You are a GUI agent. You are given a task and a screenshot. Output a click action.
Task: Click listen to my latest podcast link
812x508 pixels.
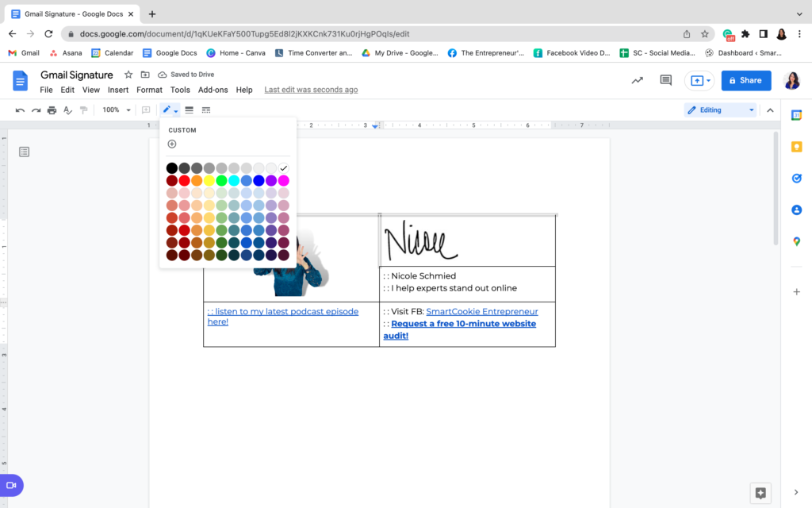[x=283, y=316]
